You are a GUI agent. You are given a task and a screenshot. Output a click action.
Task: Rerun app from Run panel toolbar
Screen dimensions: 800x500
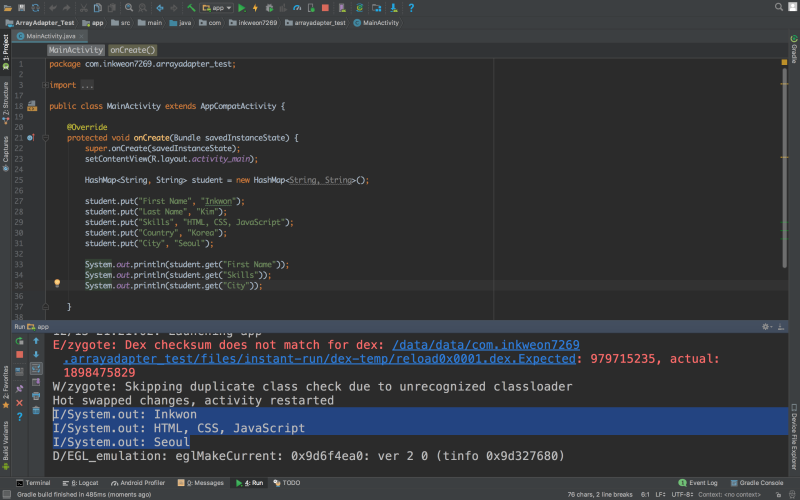pyautogui.click(x=19, y=341)
